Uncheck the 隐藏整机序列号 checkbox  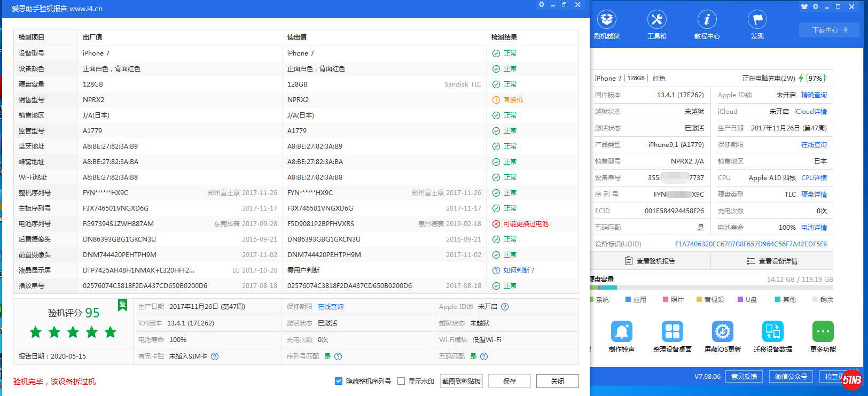tap(338, 381)
